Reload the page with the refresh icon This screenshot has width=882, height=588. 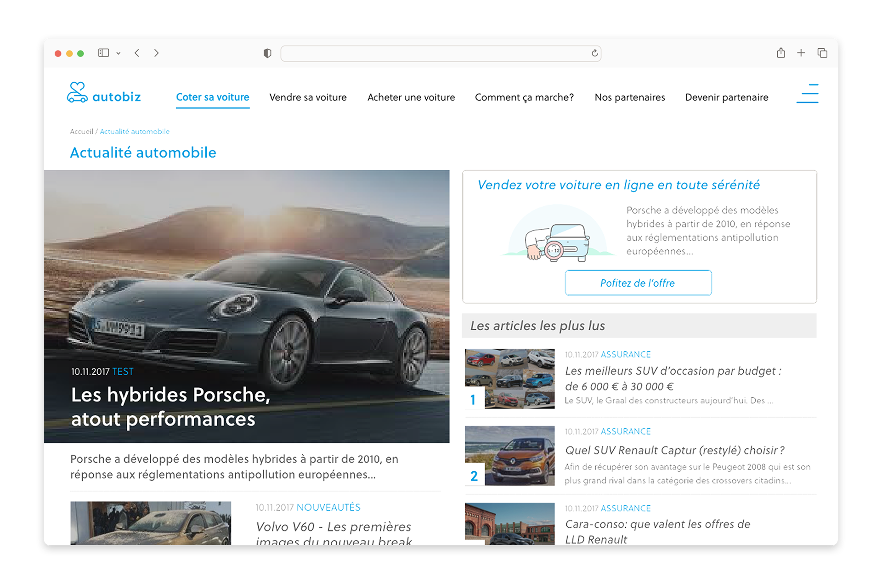tap(594, 53)
